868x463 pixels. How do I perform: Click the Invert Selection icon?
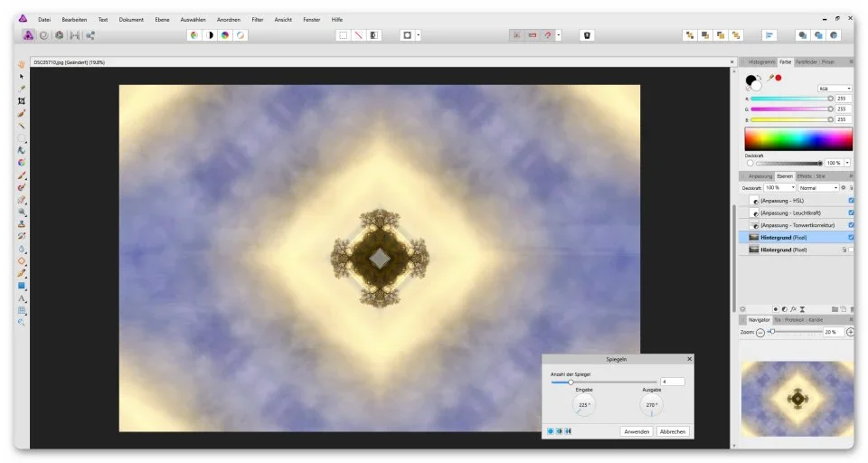[374, 35]
